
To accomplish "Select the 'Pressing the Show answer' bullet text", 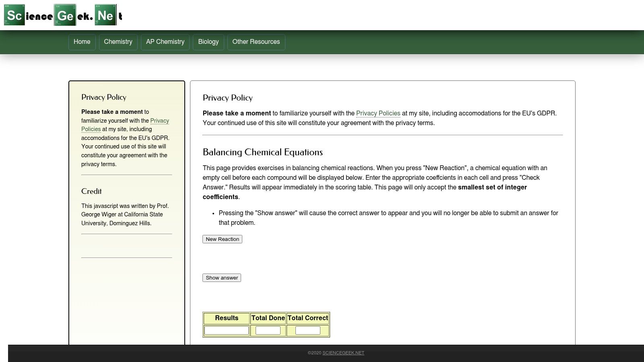I will [388, 218].
